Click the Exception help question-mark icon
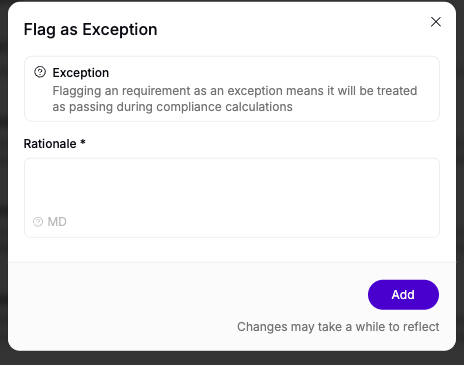 40,72
